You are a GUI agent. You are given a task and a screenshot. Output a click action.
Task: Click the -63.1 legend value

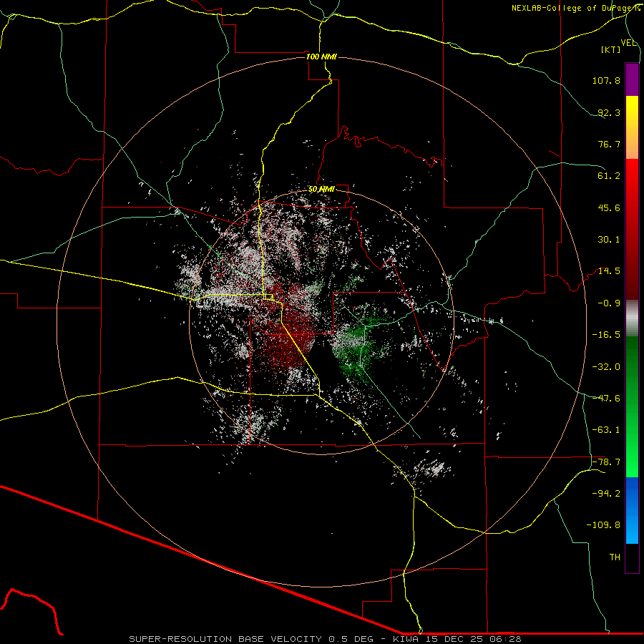pos(606,430)
